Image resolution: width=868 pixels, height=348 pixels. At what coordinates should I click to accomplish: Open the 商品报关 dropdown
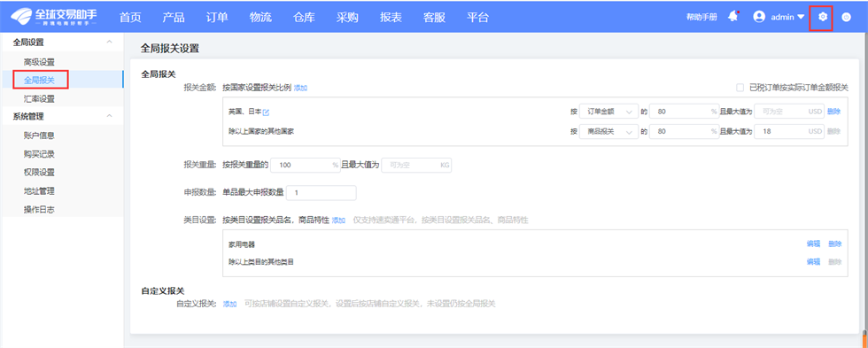pos(609,132)
